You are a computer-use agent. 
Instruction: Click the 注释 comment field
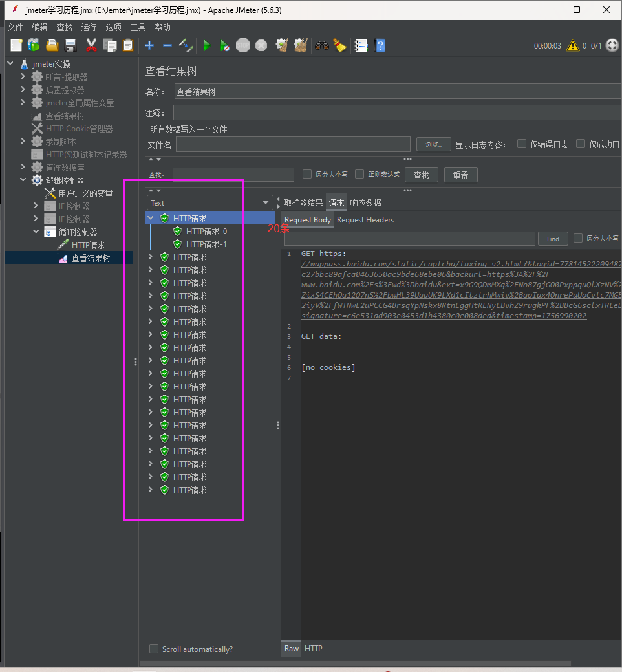click(398, 113)
